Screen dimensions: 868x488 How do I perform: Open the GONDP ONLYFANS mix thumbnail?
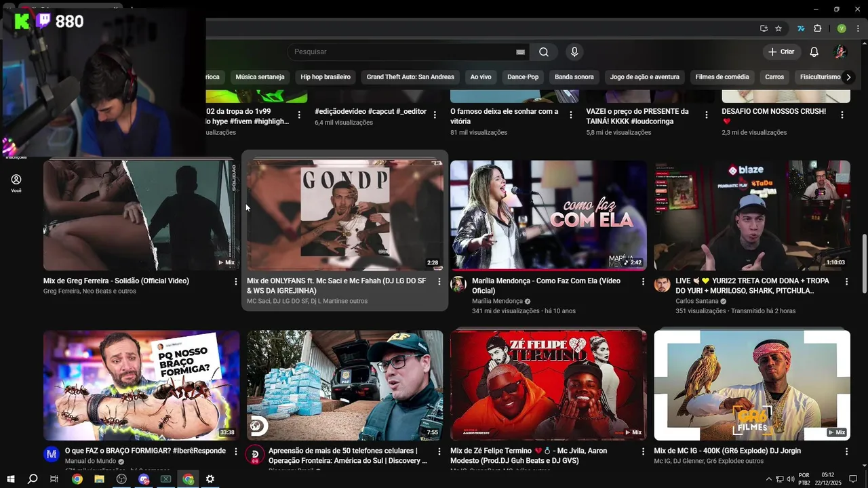click(x=344, y=216)
